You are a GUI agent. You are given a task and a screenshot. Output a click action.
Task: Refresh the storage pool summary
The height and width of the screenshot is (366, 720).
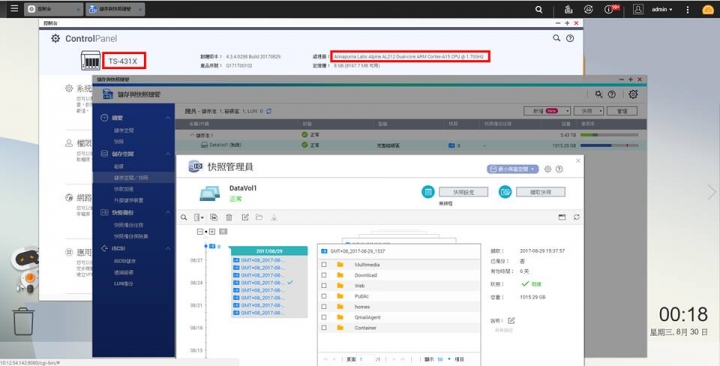pos(269,111)
